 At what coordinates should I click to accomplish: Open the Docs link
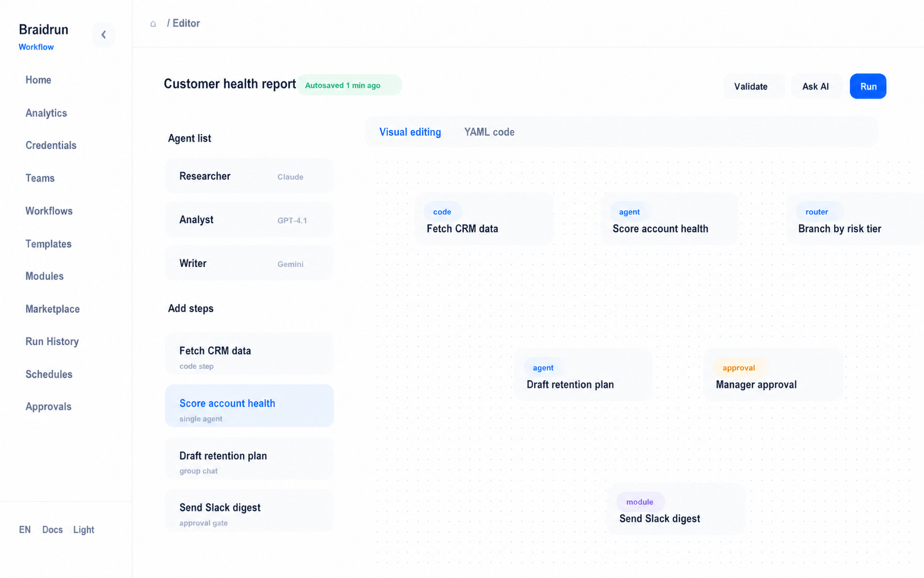(52, 530)
